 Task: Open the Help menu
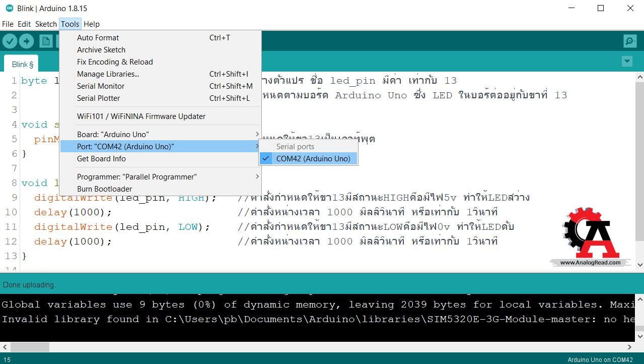[92, 24]
